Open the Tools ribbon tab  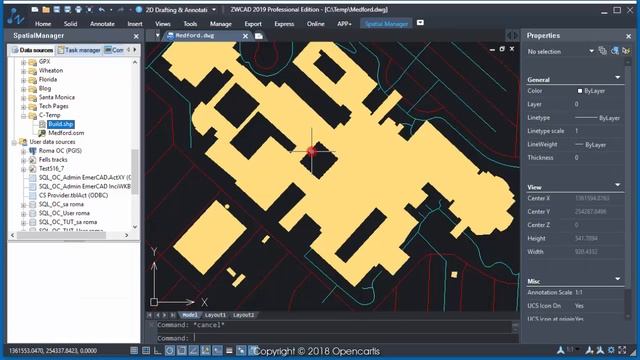pos(190,24)
